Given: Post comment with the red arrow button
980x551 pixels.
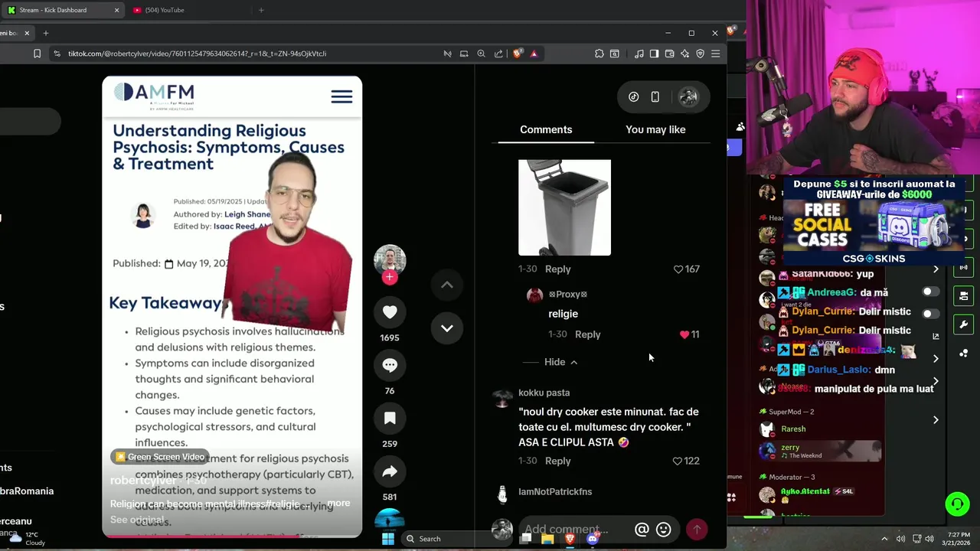Looking at the screenshot, I should coord(697,530).
